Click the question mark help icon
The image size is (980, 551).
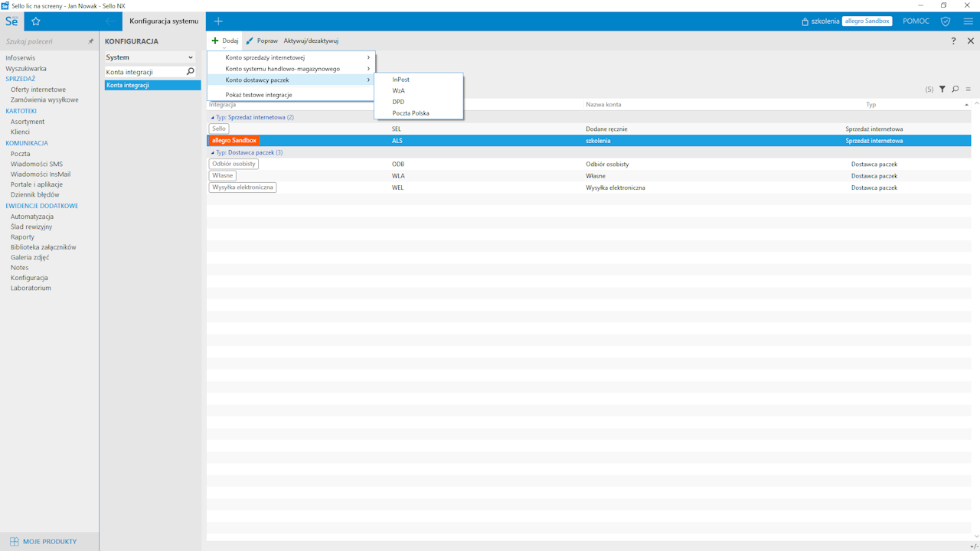tap(953, 41)
